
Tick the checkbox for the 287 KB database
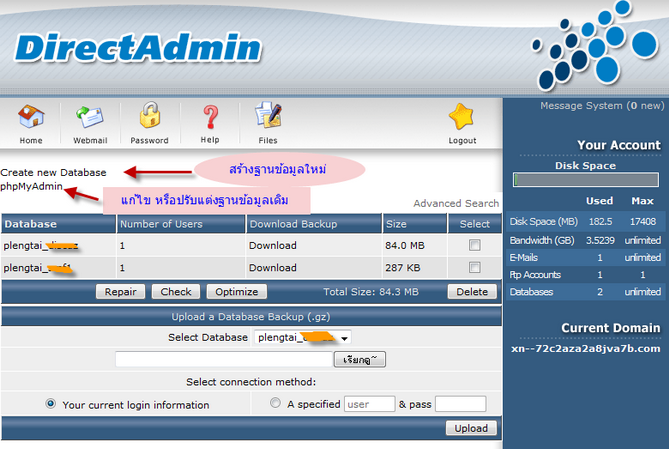474,267
